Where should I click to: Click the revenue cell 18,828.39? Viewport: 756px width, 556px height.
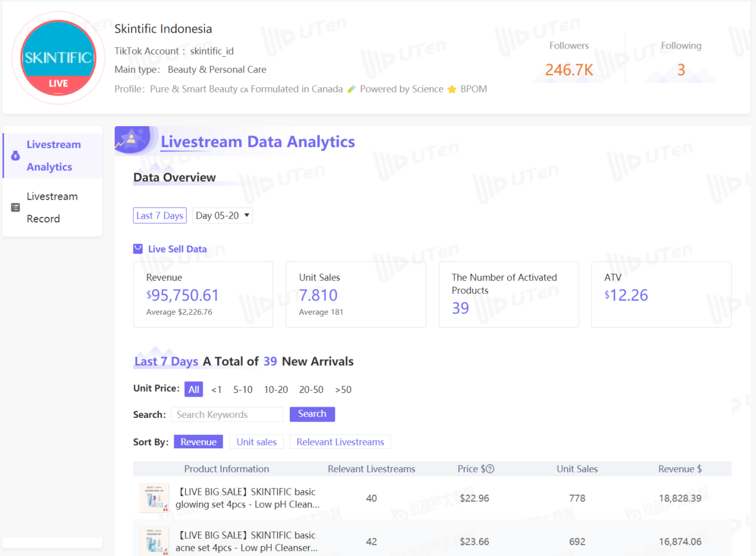tap(680, 499)
